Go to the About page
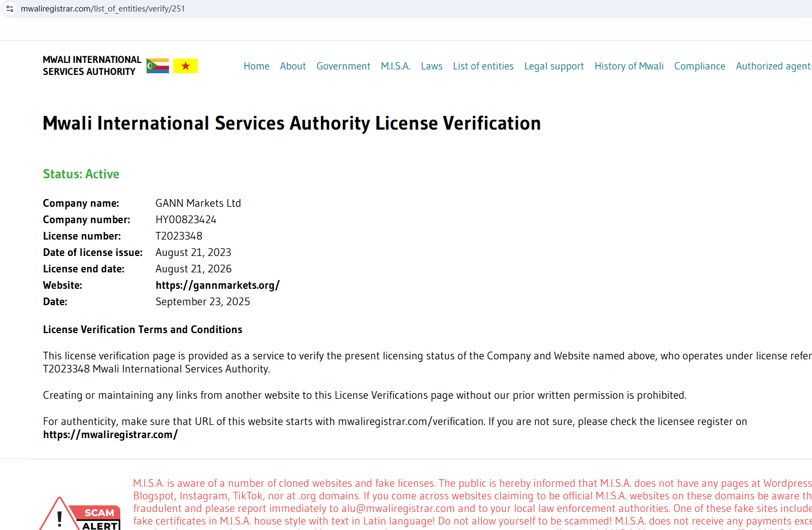 coord(293,66)
